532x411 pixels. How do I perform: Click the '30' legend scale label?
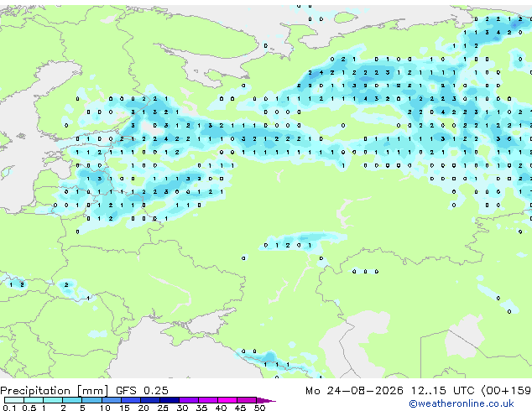[182, 408]
